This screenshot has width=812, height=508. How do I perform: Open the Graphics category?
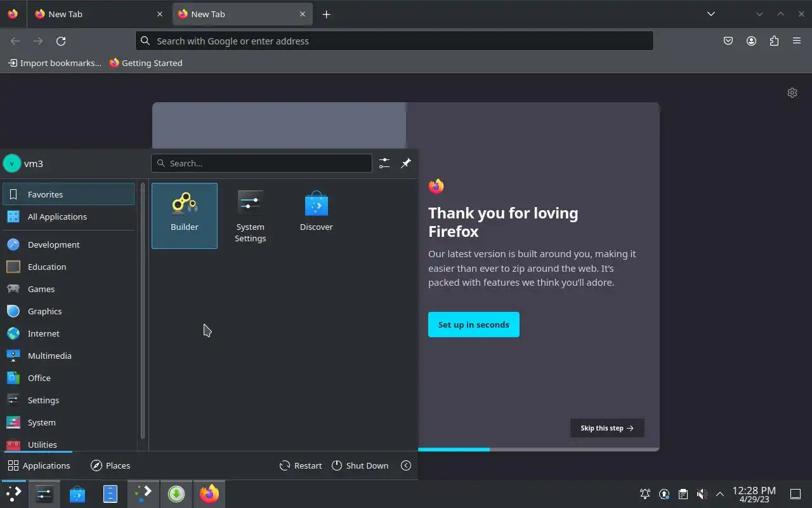pyautogui.click(x=69, y=311)
